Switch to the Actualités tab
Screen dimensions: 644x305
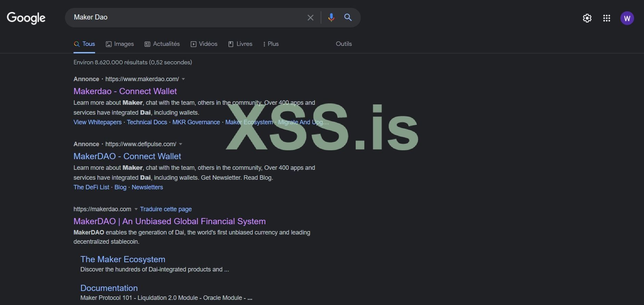(x=162, y=44)
